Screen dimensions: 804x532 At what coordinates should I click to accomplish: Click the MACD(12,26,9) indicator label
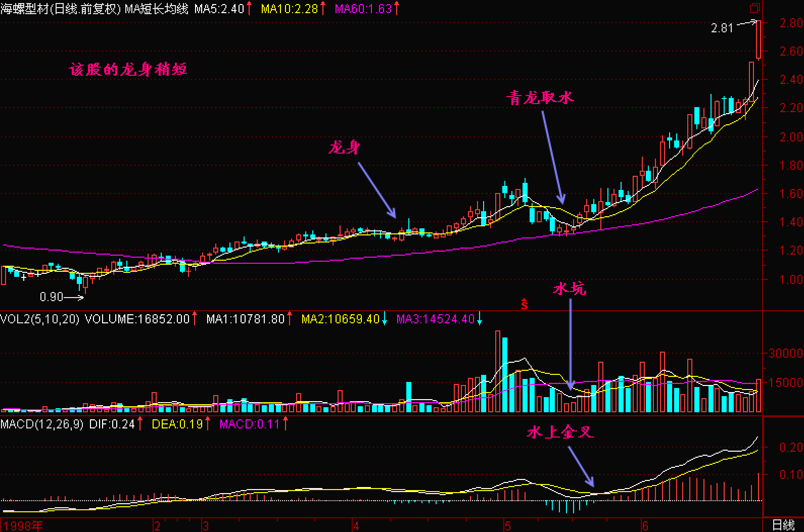(x=42, y=424)
